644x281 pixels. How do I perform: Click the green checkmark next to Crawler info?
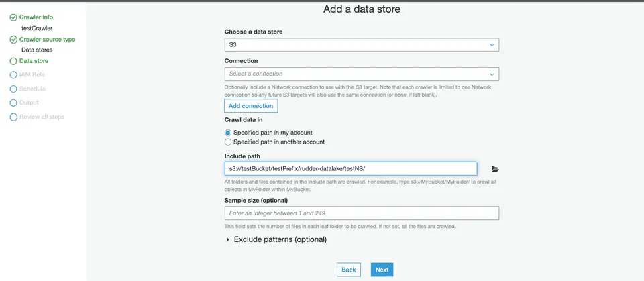point(13,17)
